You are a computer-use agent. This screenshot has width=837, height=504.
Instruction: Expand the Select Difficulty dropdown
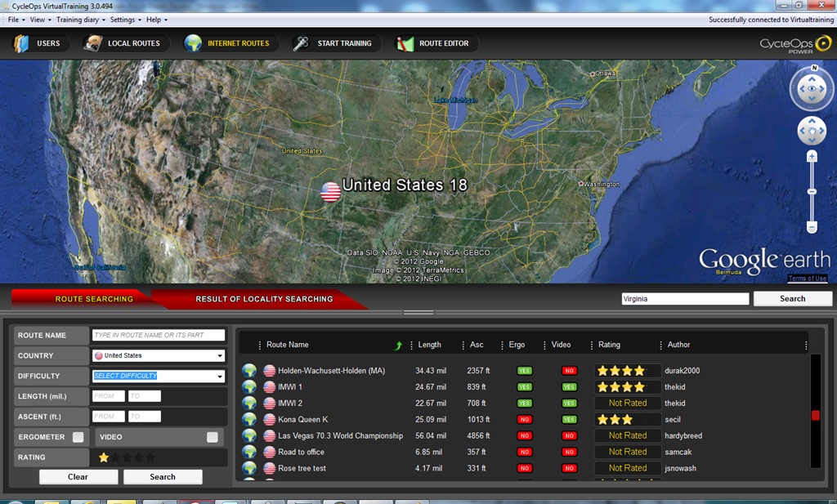[x=159, y=376]
